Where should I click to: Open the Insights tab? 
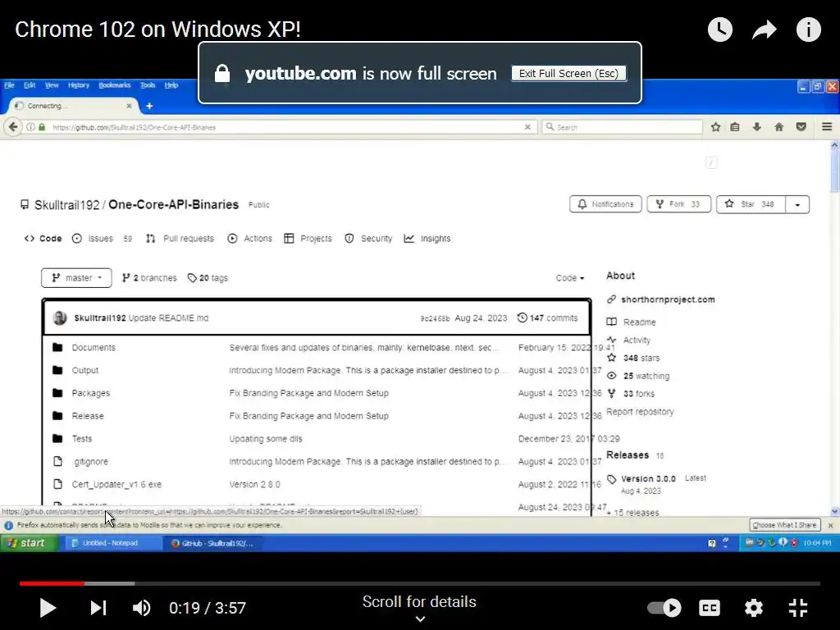coord(427,239)
